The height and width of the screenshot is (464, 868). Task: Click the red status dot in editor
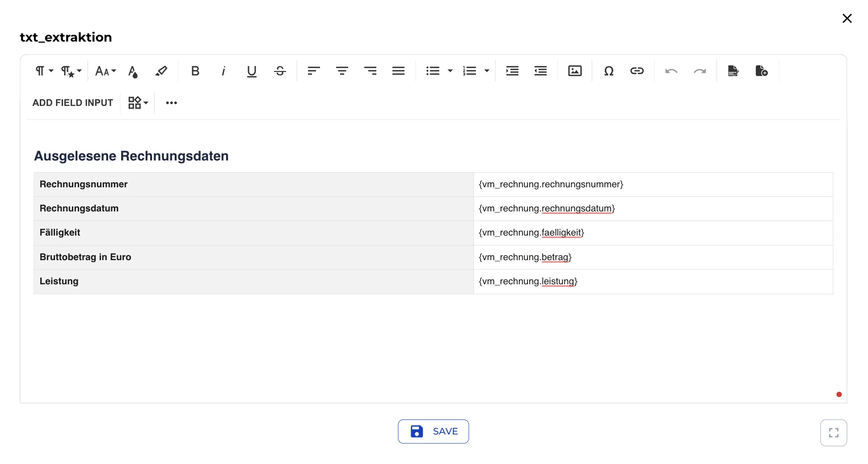(839, 394)
